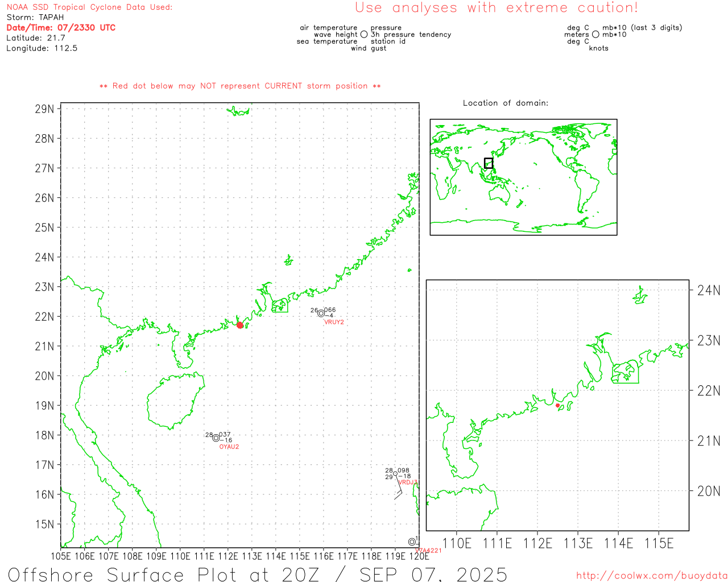Click the 'station id' legend label
The width and height of the screenshot is (728, 582).
click(x=388, y=41)
